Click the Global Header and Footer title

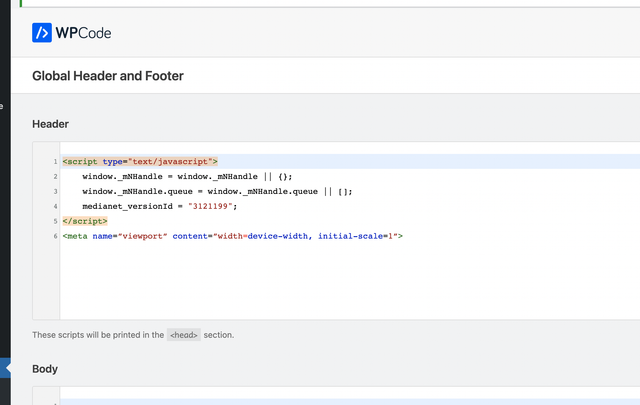108,76
